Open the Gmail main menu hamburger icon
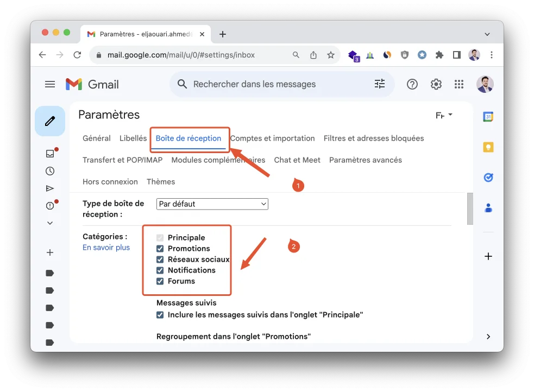This screenshot has width=534, height=392. pos(49,84)
